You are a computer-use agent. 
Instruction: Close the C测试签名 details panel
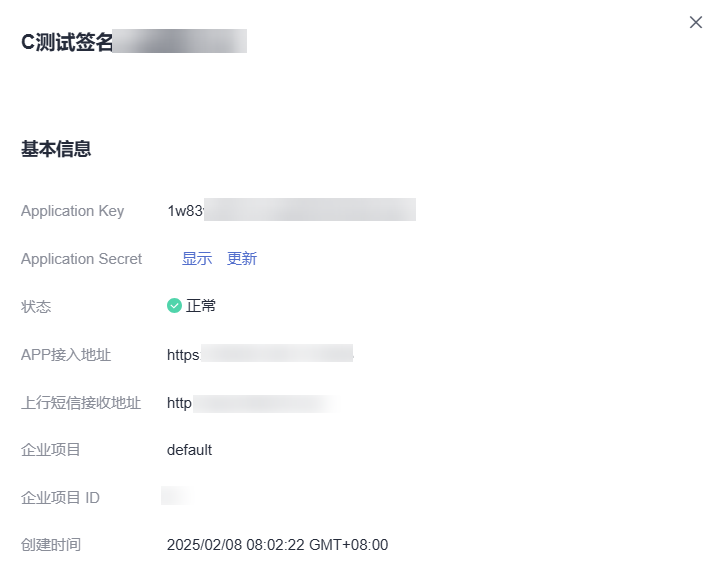click(696, 22)
